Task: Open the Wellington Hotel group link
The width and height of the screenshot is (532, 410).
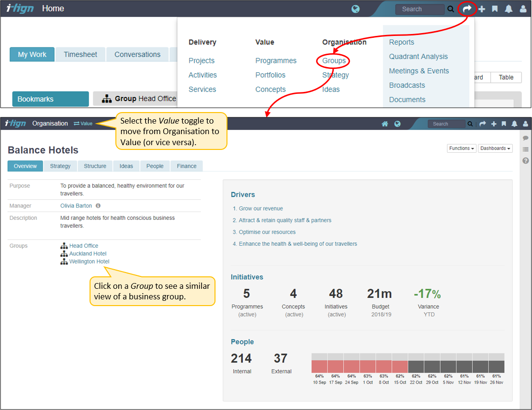Action: pyautogui.click(x=89, y=262)
